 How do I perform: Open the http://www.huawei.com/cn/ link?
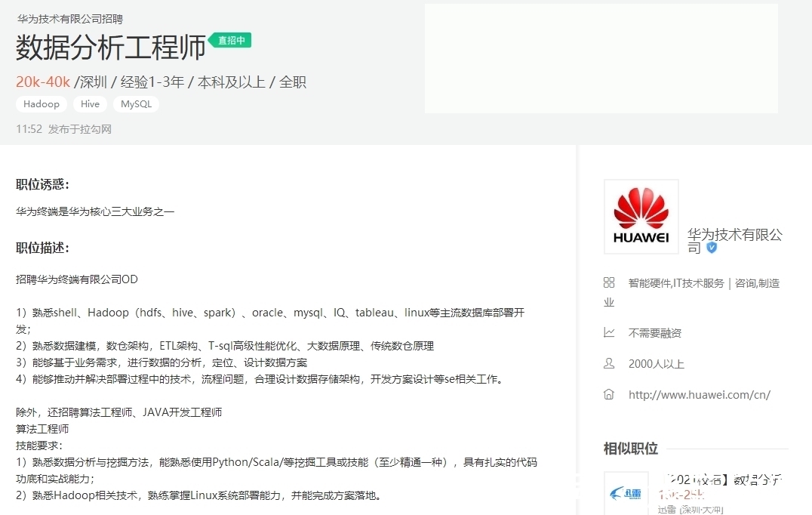(x=699, y=395)
